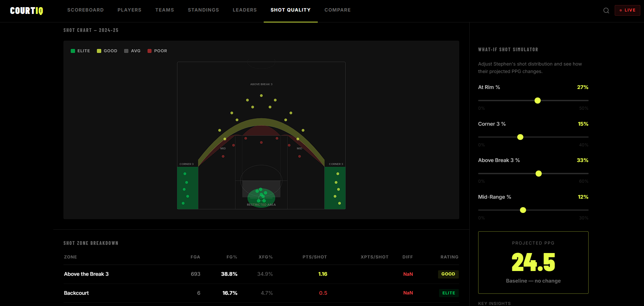Click the Above Break 3 court label
The width and height of the screenshot is (644, 306).
(261, 84)
